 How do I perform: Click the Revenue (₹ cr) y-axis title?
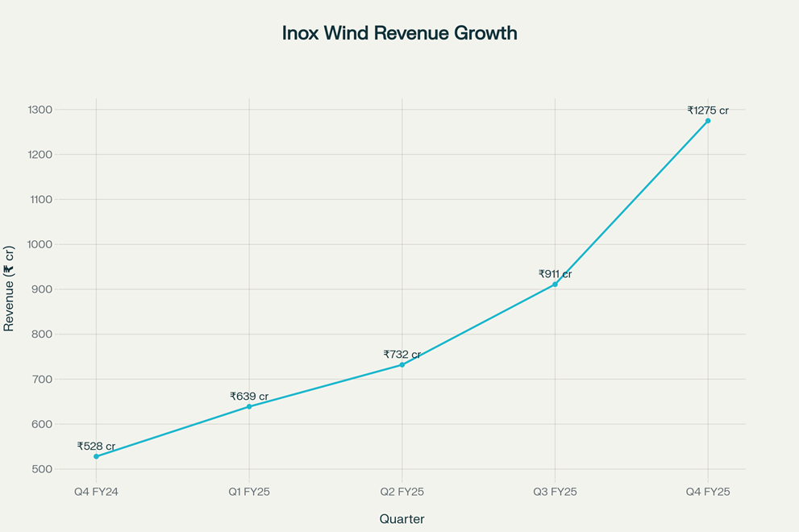coord(9,289)
